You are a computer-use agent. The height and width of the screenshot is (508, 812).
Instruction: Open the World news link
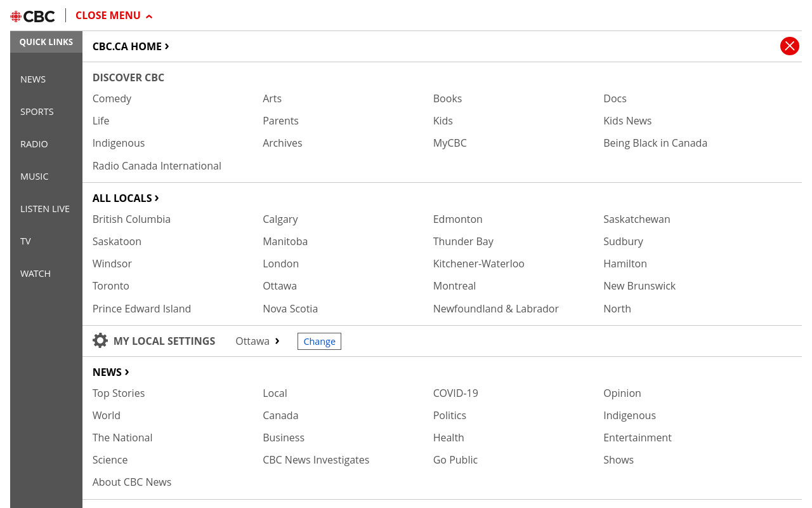107,415
